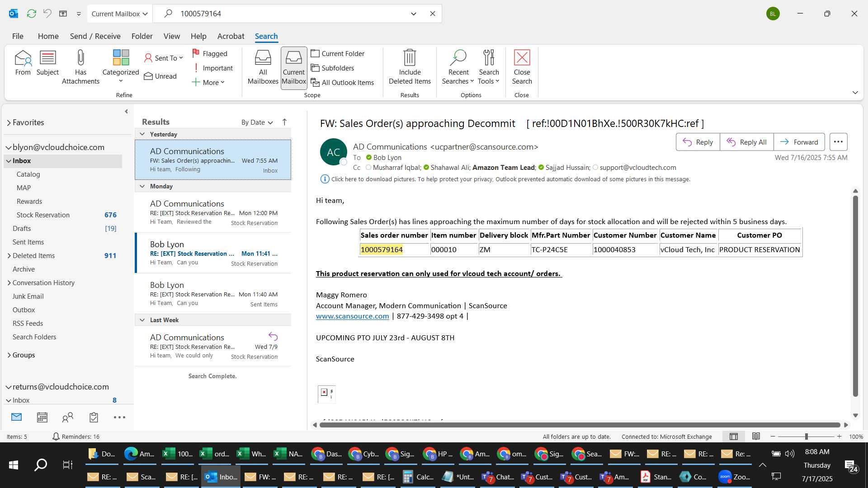Filter search by Subject
Viewport: 868px width, 488px height.
point(47,63)
